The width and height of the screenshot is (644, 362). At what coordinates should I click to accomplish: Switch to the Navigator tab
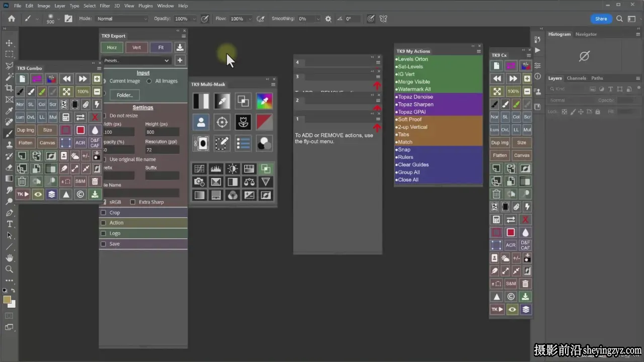click(586, 34)
